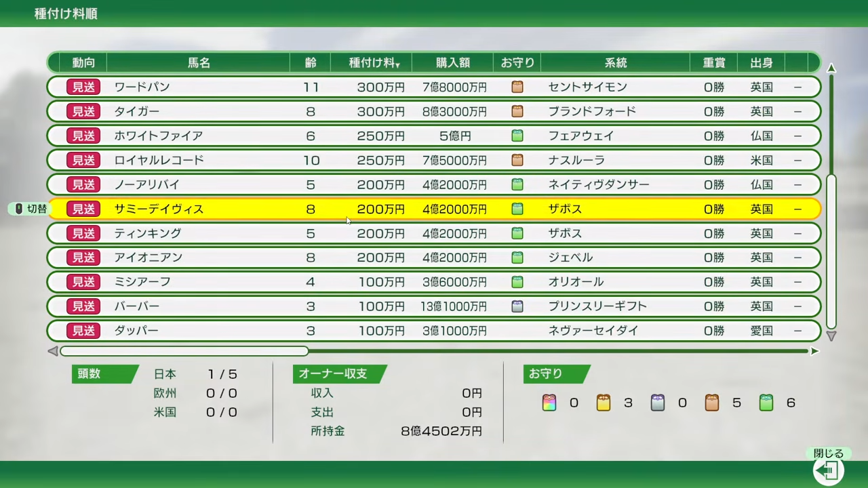
Task: Click the scroll-up arrow above the vertical scrollbar
Action: tap(831, 68)
